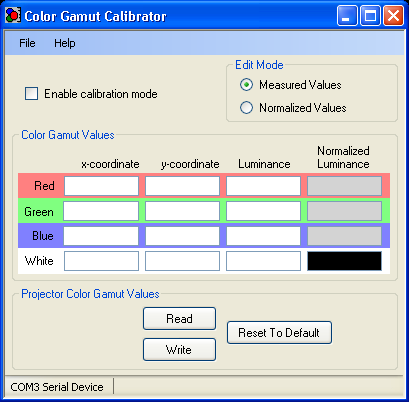The image size is (409, 402).
Task: Click the Red x-coordinate input field
Action: click(x=101, y=186)
